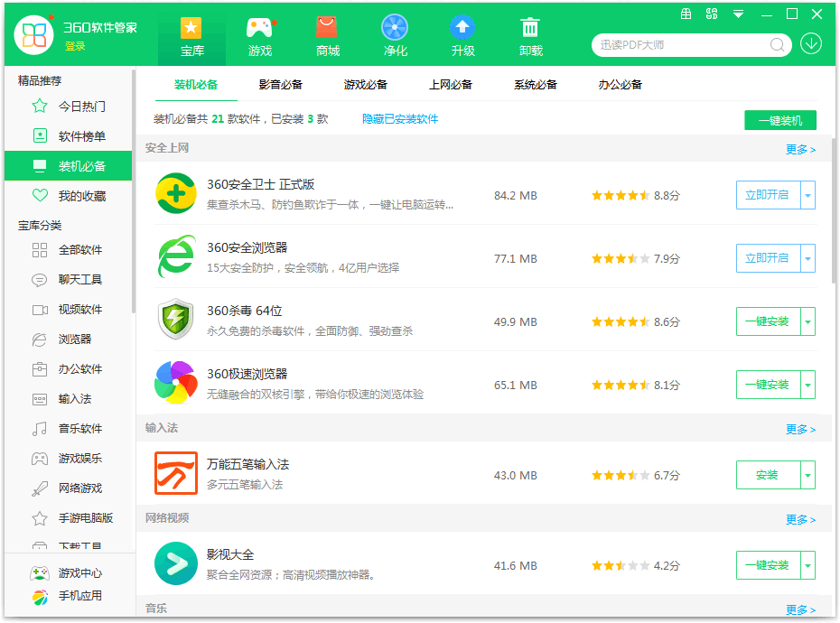The width and height of the screenshot is (840, 623).
Task: Open 办公软件 category in sidebar
Action: (x=68, y=369)
